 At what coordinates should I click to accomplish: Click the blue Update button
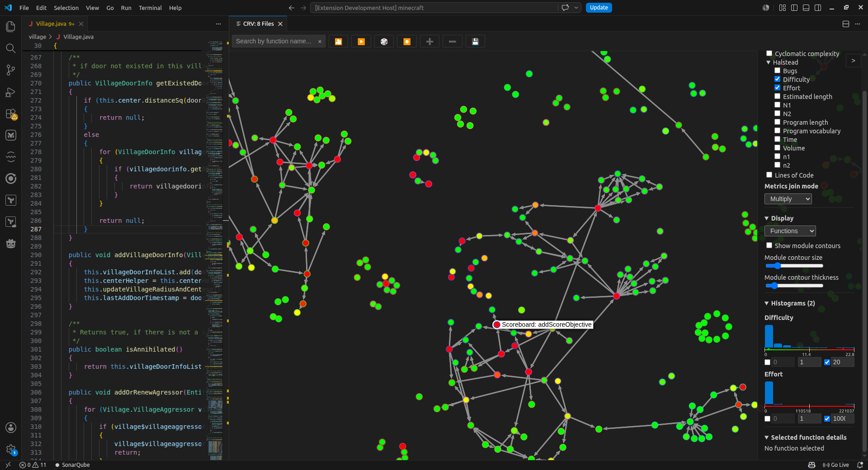(599, 8)
